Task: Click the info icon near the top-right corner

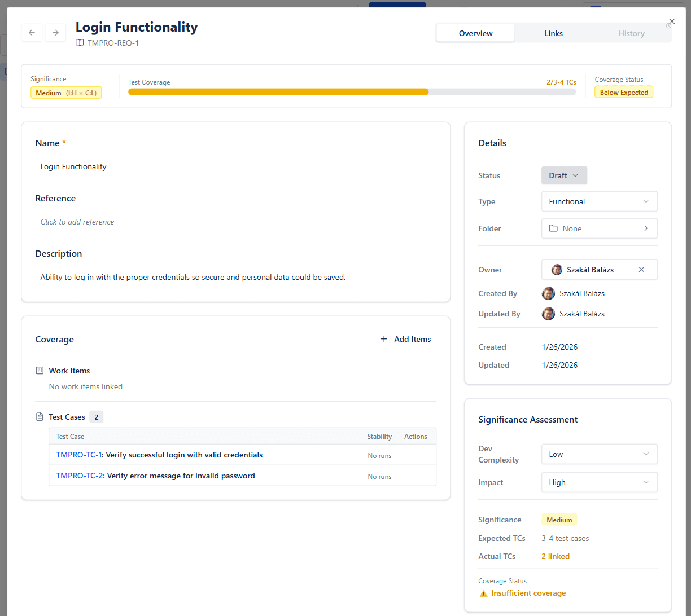Action: tap(667, 25)
